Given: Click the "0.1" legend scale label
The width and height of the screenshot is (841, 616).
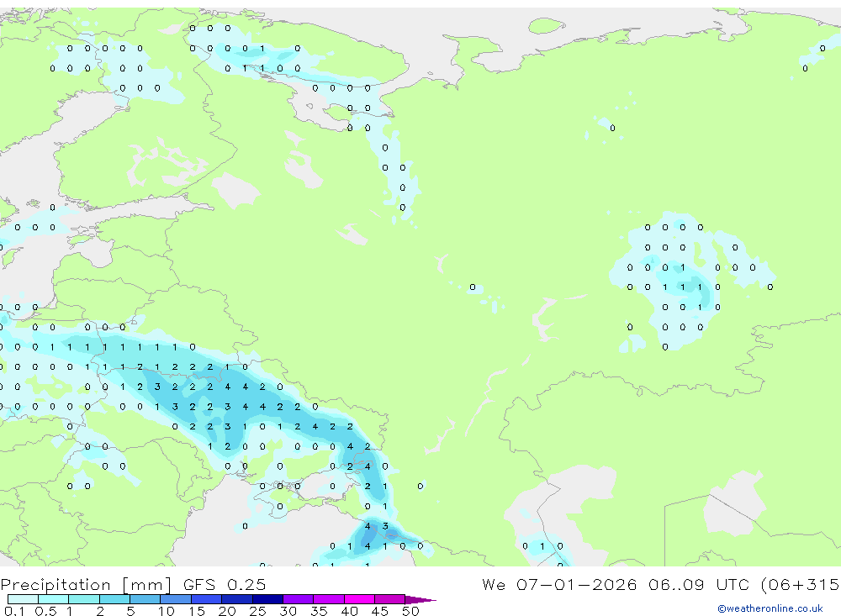Looking at the screenshot, I should [14, 611].
